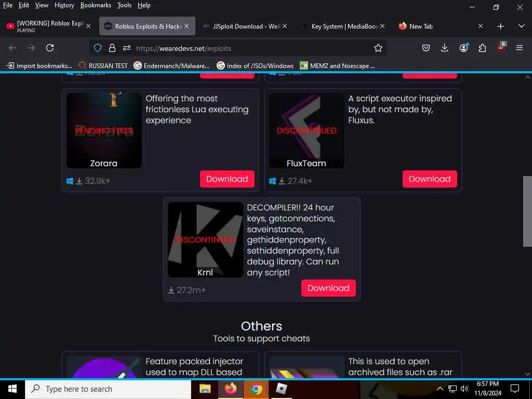This screenshot has width=532, height=399.
Task: Download the FluxTeam executor
Action: [430, 179]
